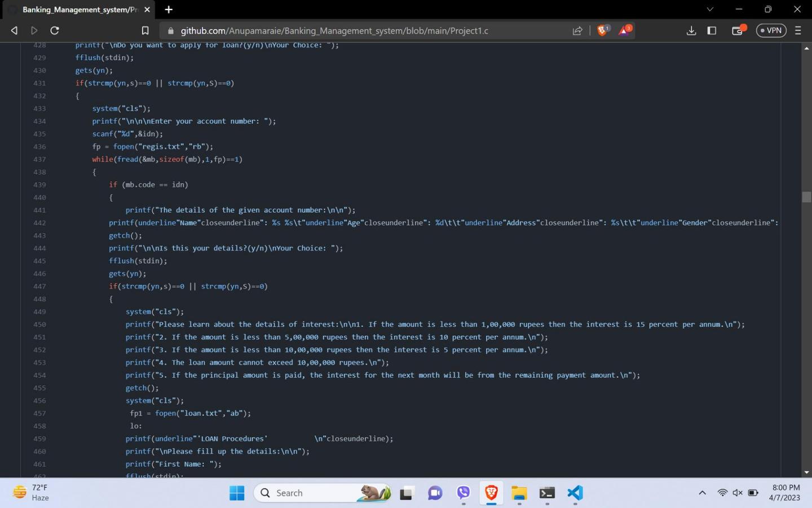Image resolution: width=812 pixels, height=508 pixels.
Task: Open File Explorer from the taskbar
Action: pos(519,493)
